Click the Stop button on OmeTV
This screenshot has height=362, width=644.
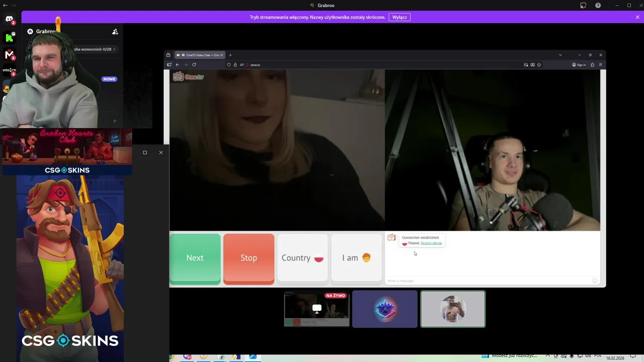249,258
